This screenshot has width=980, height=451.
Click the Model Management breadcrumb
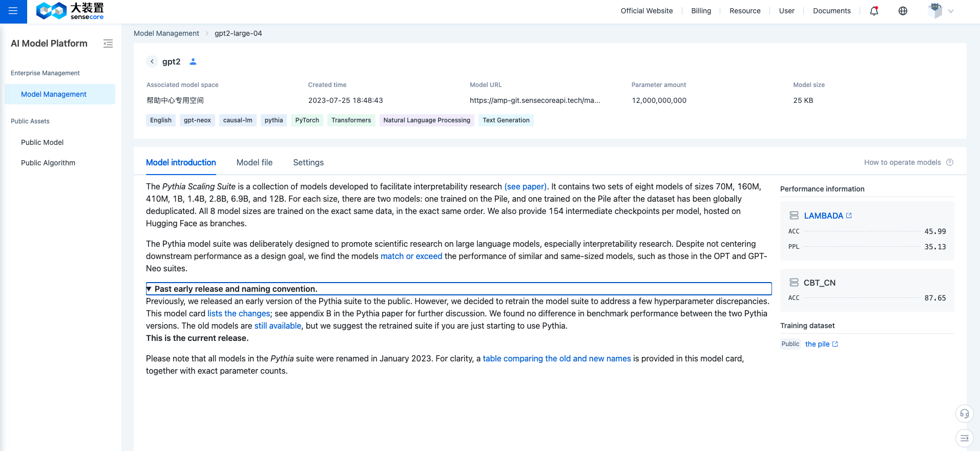pyautogui.click(x=166, y=33)
